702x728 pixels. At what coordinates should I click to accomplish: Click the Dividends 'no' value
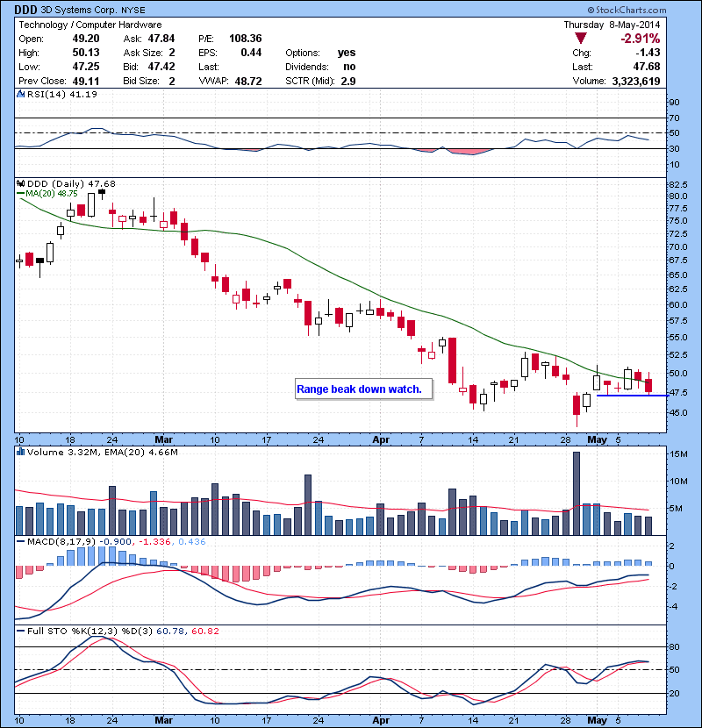click(349, 67)
